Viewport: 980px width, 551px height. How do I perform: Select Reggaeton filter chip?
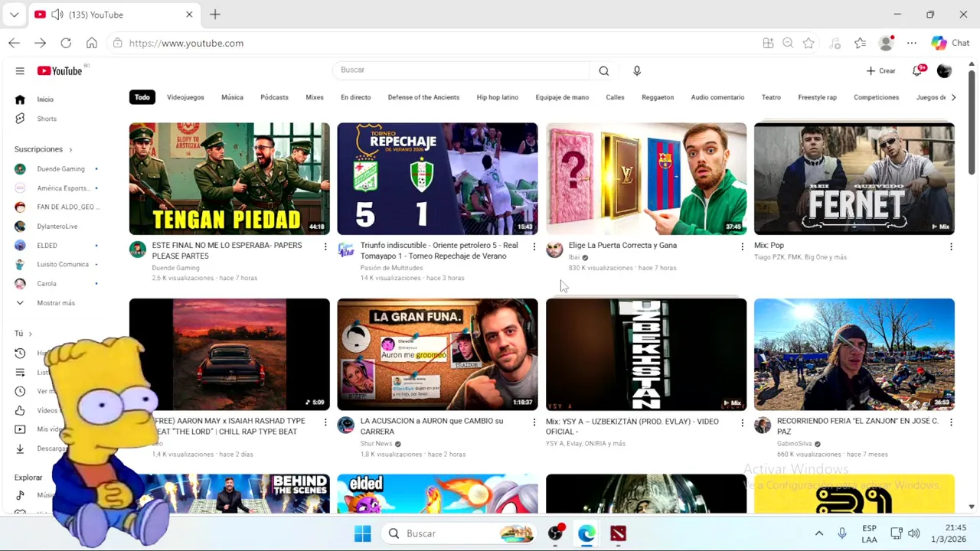click(658, 97)
